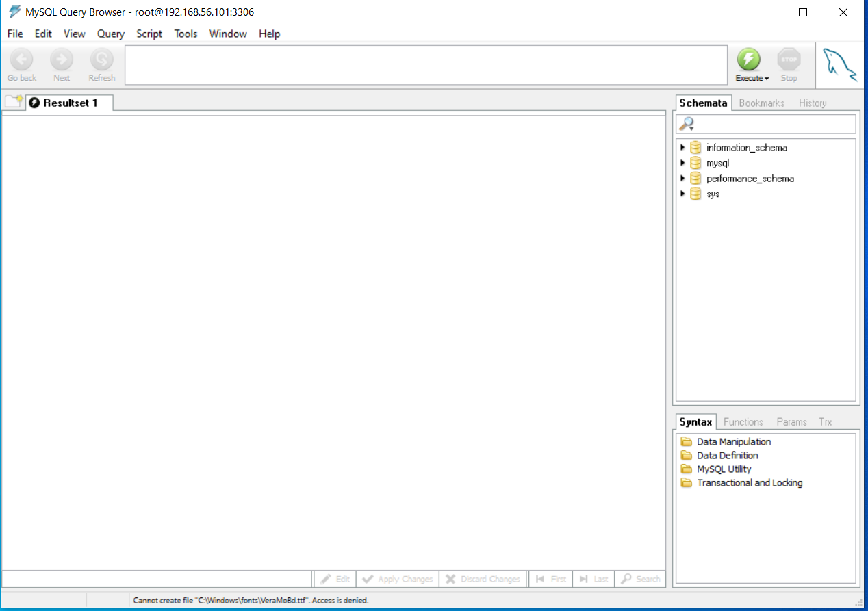The width and height of the screenshot is (868, 611).
Task: Select the performance_schema schema name
Action: [750, 179]
